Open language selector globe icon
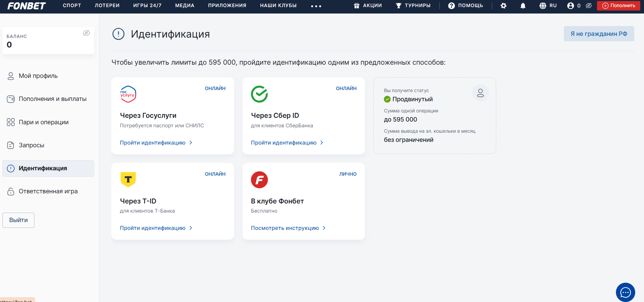This screenshot has width=644, height=302. pyautogui.click(x=543, y=6)
